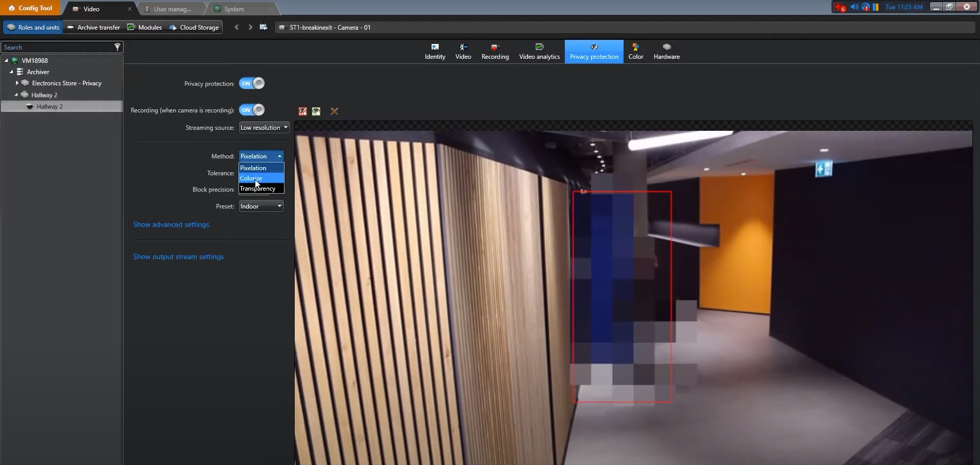980x465 pixels.
Task: Click the red X delete zone icon
Action: [x=334, y=111]
